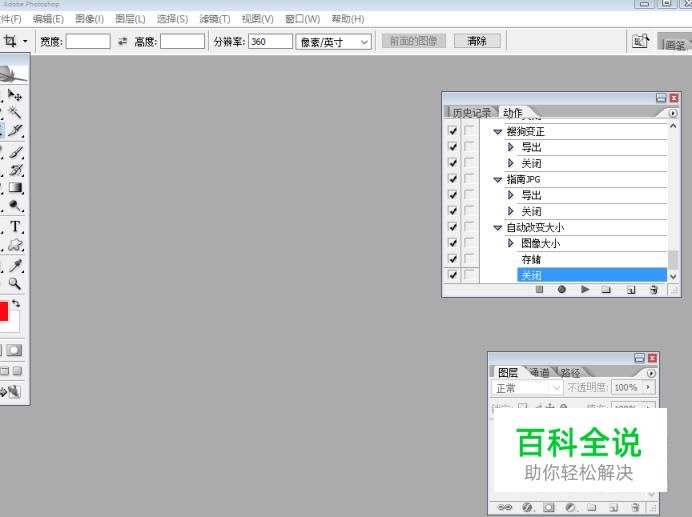Add a layer style in Layers panel
This screenshot has width=692, height=517.
527,508
